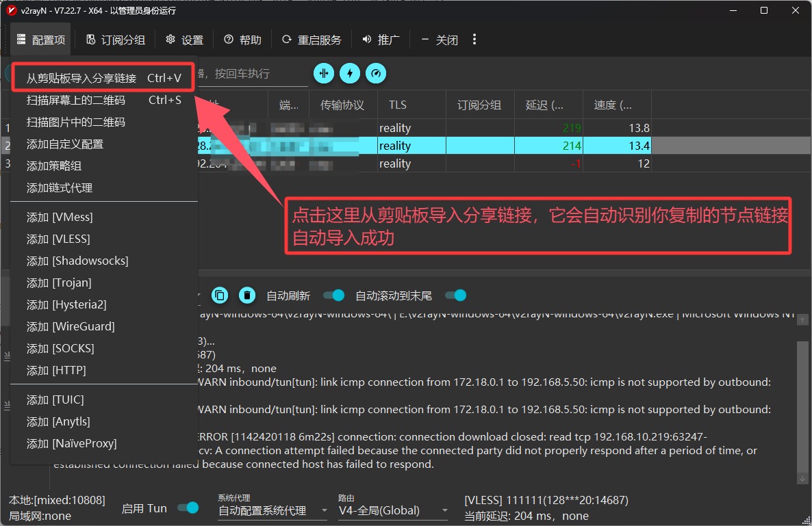Click 当前延迟: 204 ms status text

click(526, 516)
